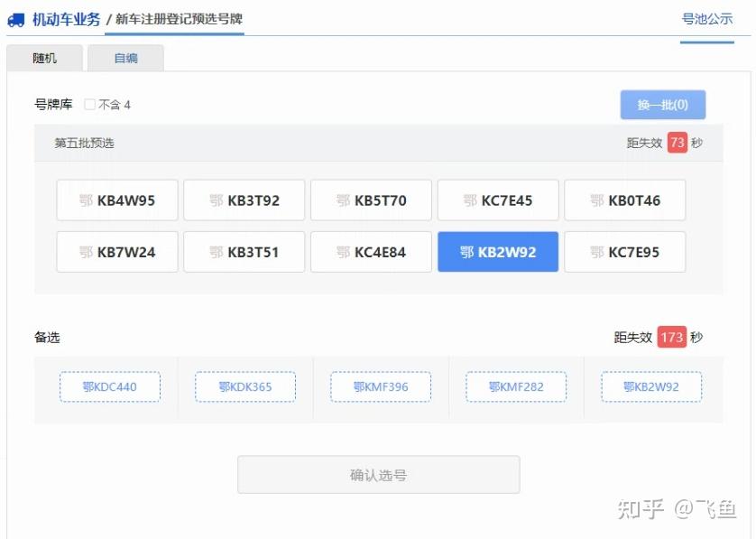Select plate 鄂KB4W95

click(x=117, y=200)
